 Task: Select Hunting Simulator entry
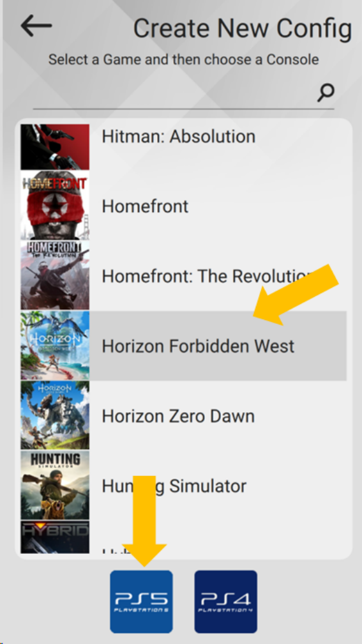click(x=184, y=486)
